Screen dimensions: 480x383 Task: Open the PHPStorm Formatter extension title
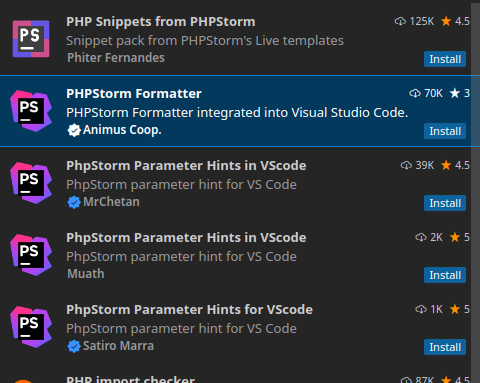[134, 94]
